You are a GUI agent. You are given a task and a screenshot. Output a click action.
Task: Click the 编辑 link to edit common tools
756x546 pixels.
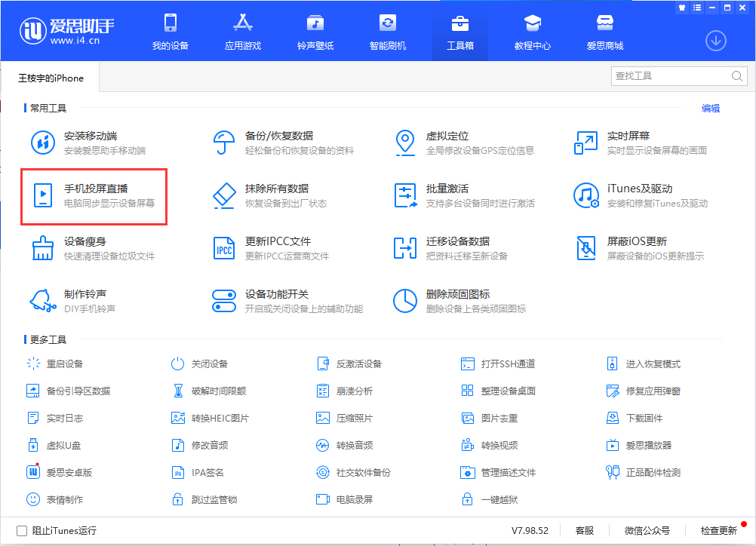coord(710,108)
